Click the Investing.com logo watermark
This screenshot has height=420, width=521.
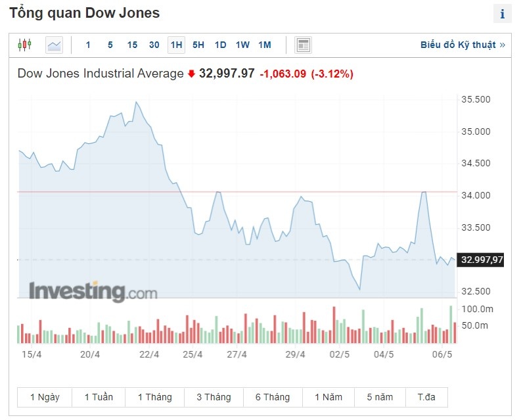tap(93, 291)
